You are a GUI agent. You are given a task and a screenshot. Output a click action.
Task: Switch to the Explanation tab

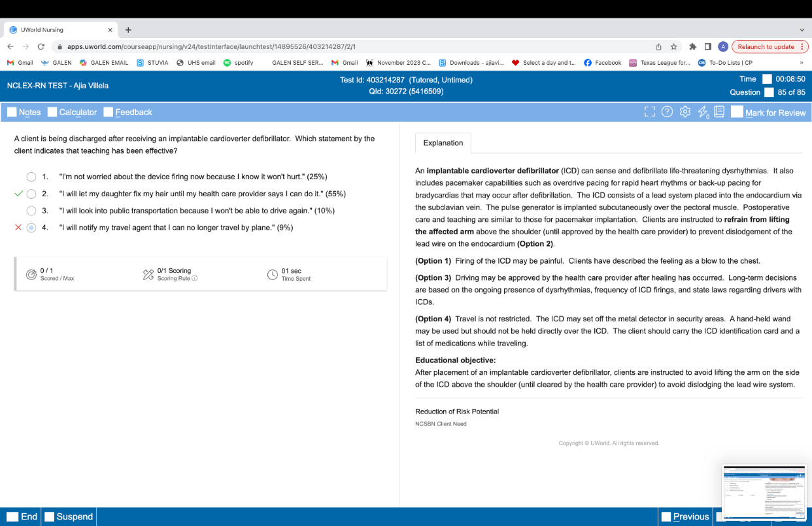point(443,143)
